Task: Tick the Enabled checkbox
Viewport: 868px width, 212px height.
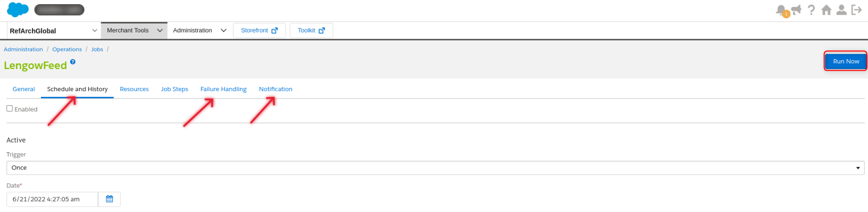Action: pyautogui.click(x=9, y=108)
